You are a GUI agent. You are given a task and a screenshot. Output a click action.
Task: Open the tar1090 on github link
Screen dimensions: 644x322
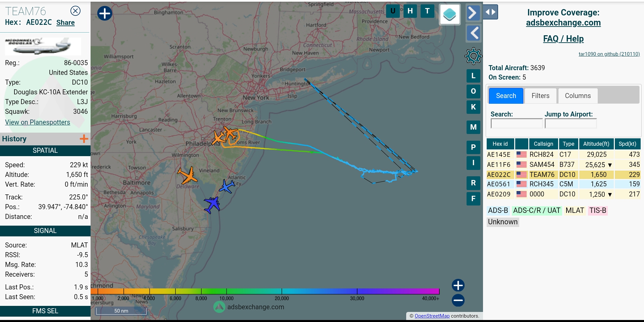pyautogui.click(x=609, y=54)
